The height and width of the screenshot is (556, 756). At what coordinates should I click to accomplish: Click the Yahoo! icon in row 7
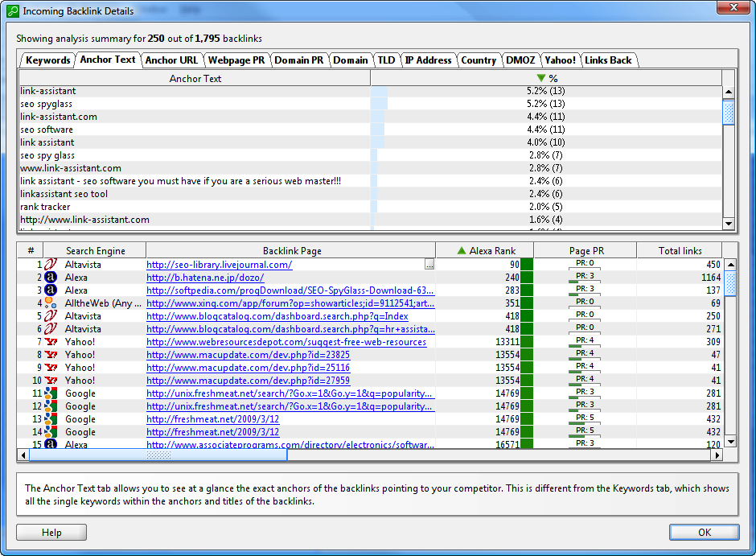51,342
